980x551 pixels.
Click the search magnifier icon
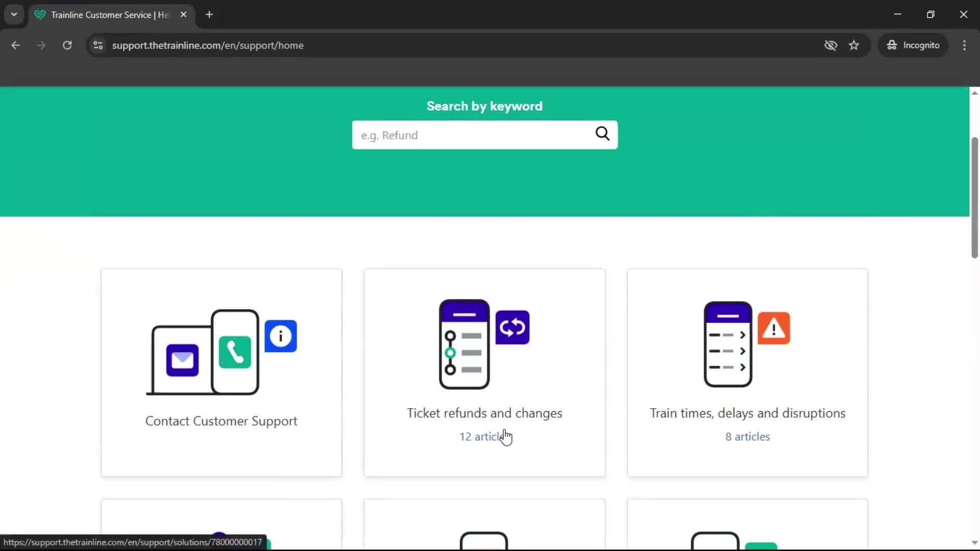pos(602,134)
